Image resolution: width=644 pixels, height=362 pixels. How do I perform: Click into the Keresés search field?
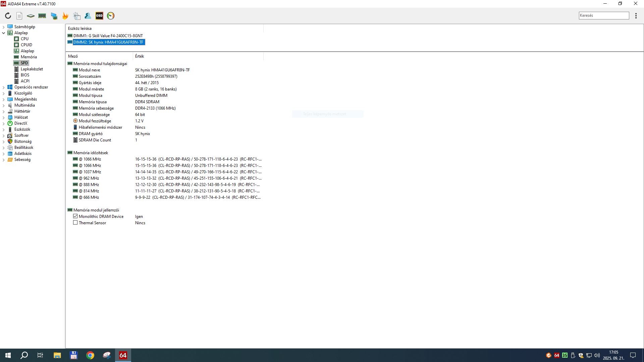(603, 15)
